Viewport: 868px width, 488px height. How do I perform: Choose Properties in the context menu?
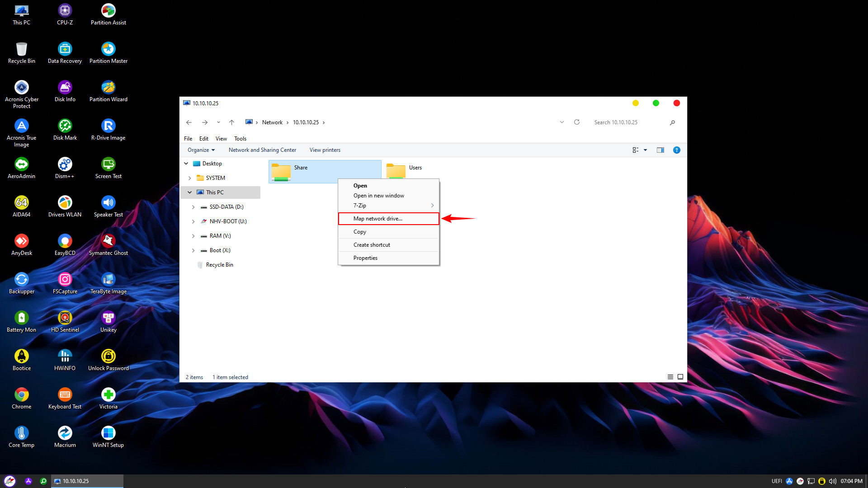(365, 258)
